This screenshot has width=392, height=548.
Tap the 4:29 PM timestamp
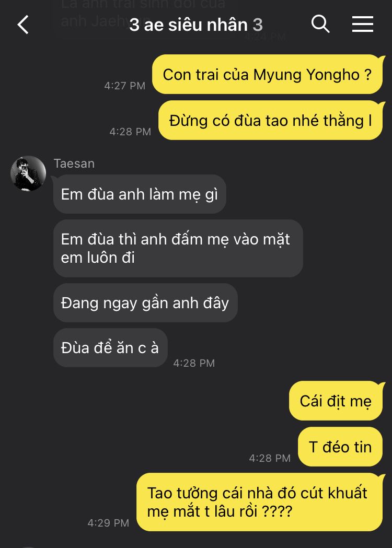click(x=108, y=523)
